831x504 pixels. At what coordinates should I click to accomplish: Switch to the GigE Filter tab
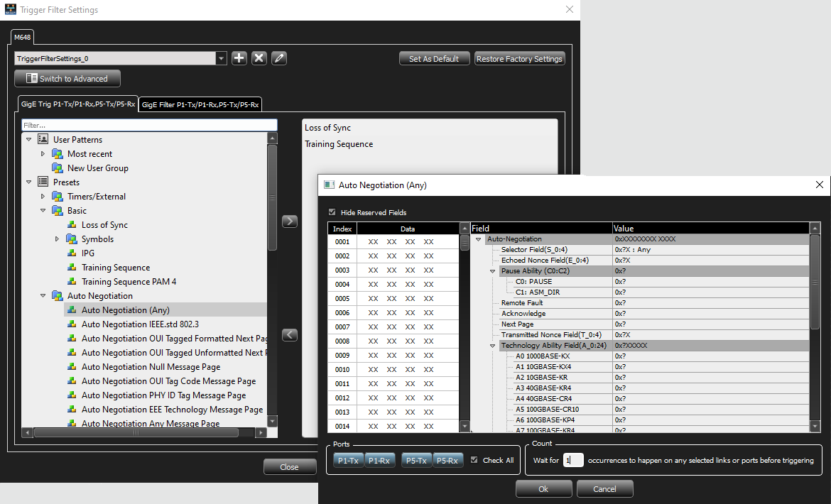pos(200,105)
